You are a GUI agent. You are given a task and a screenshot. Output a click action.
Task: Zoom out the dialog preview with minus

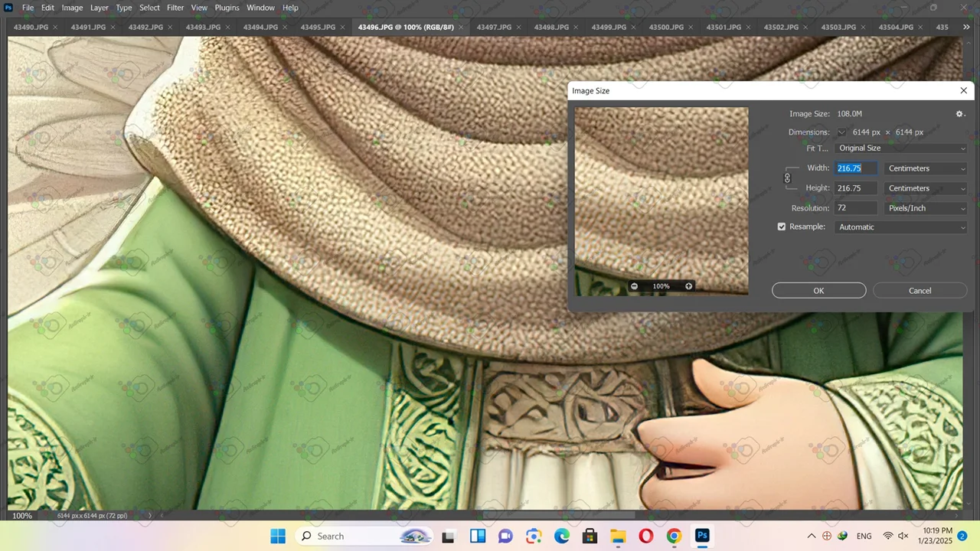point(634,286)
